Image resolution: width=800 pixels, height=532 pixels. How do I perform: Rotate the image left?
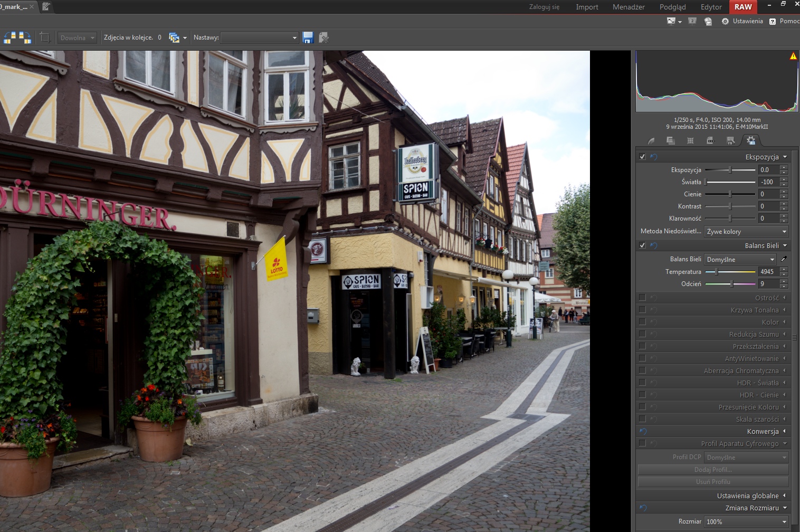pyautogui.click(x=10, y=37)
